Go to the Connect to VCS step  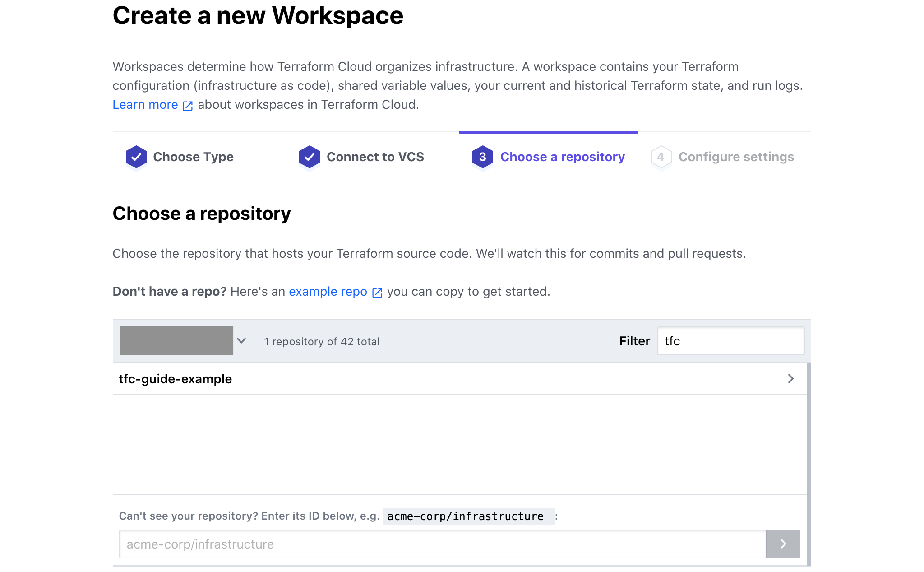click(375, 157)
